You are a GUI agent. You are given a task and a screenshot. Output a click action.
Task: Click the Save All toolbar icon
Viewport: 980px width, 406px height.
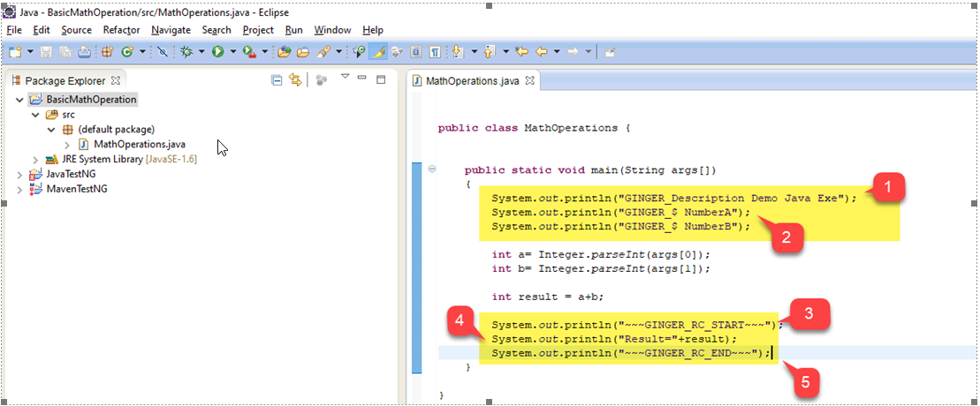[x=65, y=52]
